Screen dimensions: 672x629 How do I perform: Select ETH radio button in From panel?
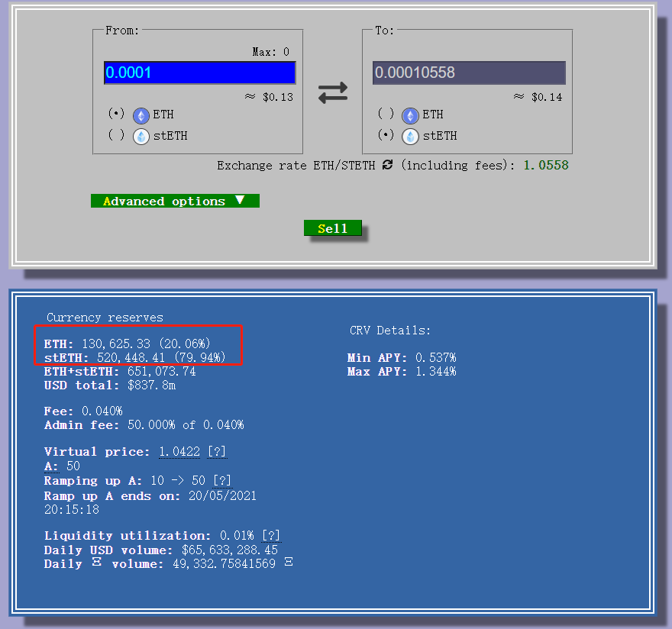pyautogui.click(x=116, y=114)
